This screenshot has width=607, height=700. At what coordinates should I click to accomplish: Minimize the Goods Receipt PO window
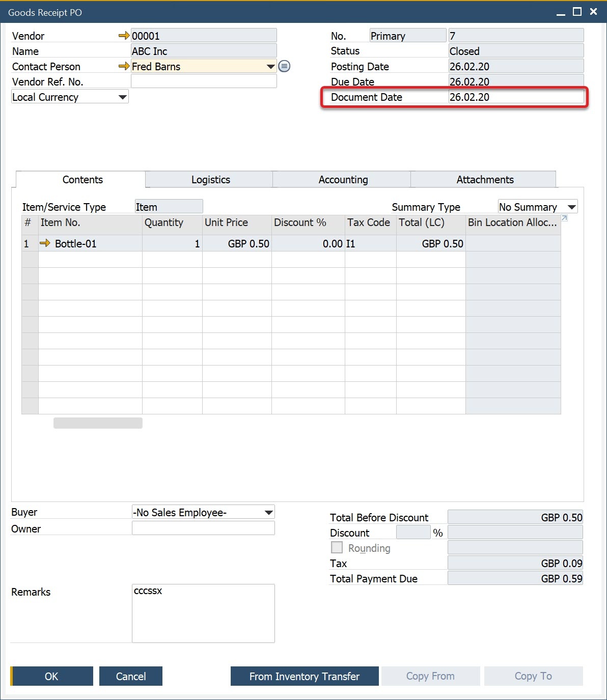coord(561,13)
